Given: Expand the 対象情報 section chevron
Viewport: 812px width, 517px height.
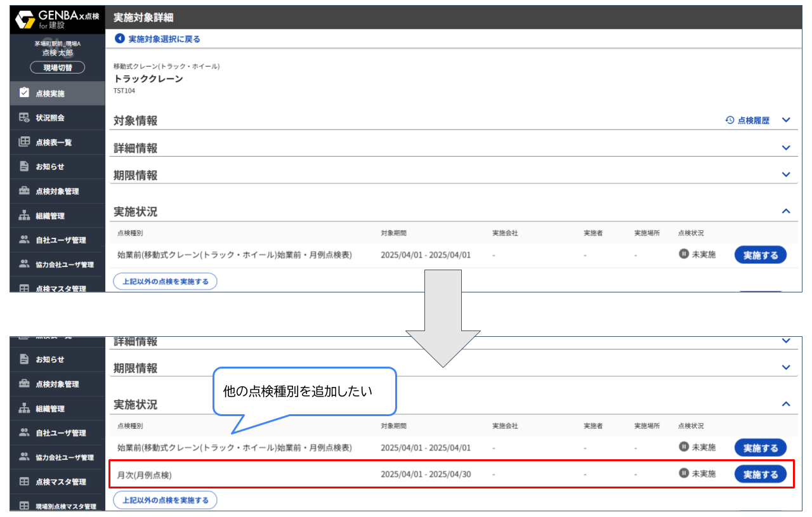Looking at the screenshot, I should pyautogui.click(x=786, y=120).
